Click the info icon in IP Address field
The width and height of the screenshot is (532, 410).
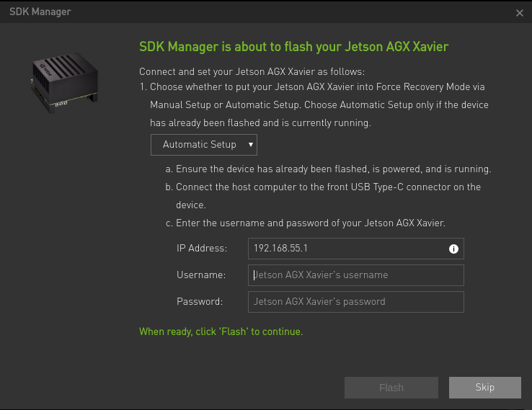[x=453, y=249]
